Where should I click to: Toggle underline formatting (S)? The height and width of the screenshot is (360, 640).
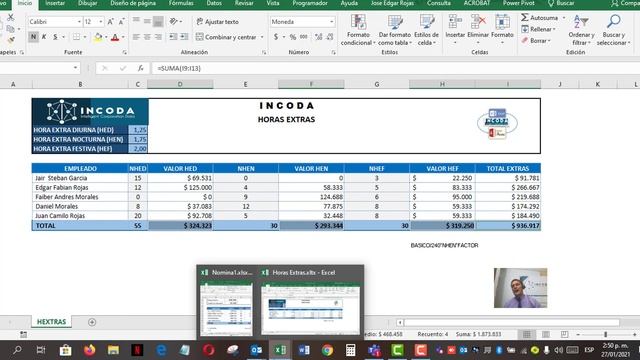click(x=55, y=37)
